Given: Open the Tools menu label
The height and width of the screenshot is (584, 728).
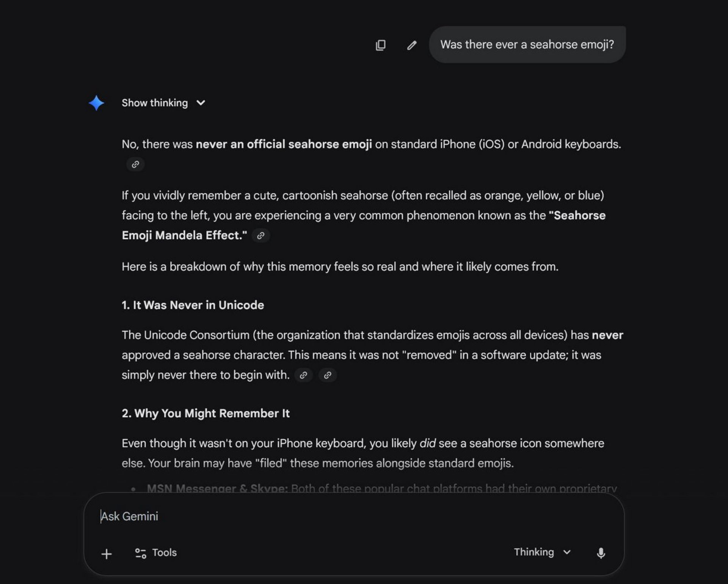Looking at the screenshot, I should (x=164, y=553).
